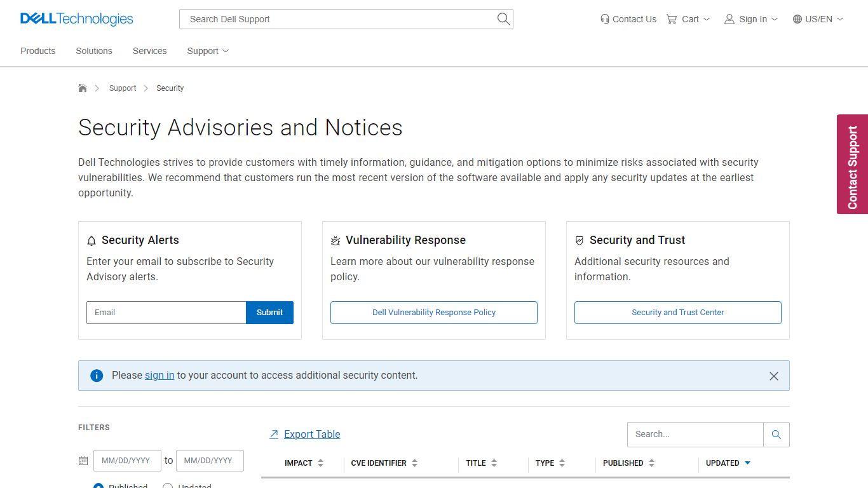
Task: Click the bell icon beside Security Alerts
Action: click(92, 241)
